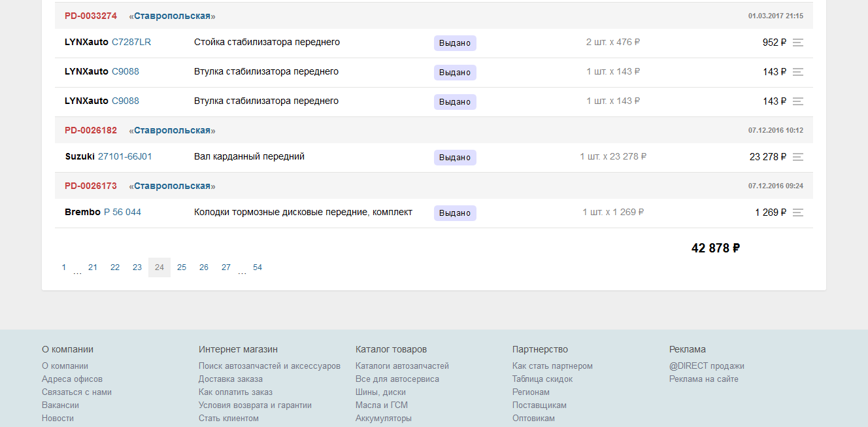Screen dimensions: 868x427
Task: Open order PD-0033274
Action: tap(91, 16)
